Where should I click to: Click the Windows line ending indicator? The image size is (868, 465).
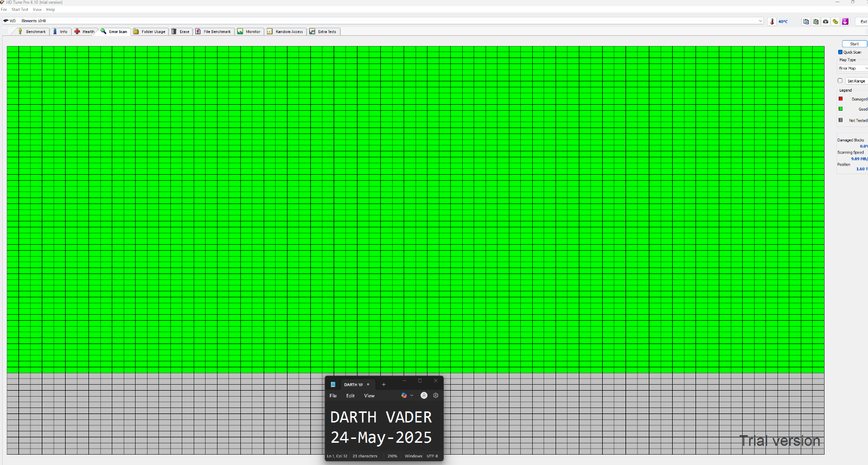[413, 456]
